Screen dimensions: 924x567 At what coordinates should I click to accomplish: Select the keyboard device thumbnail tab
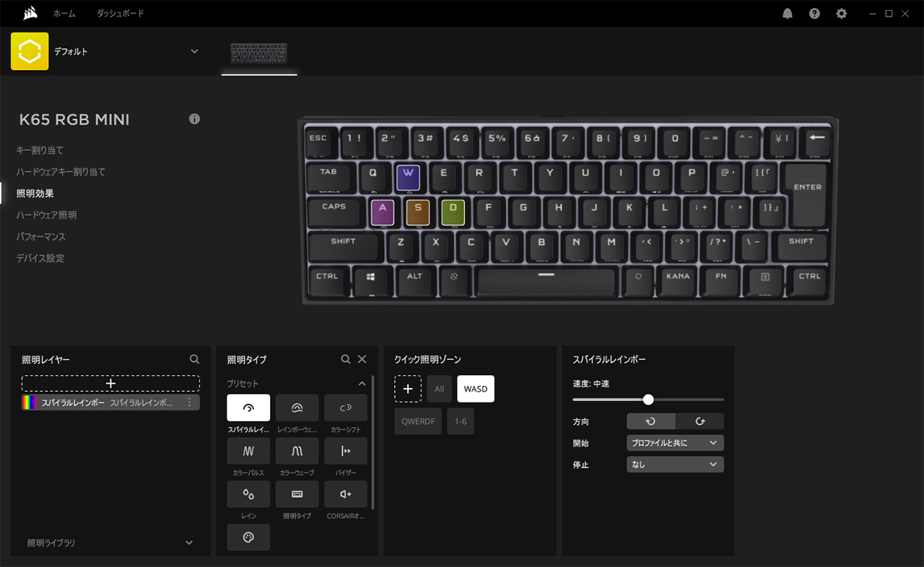(259, 53)
